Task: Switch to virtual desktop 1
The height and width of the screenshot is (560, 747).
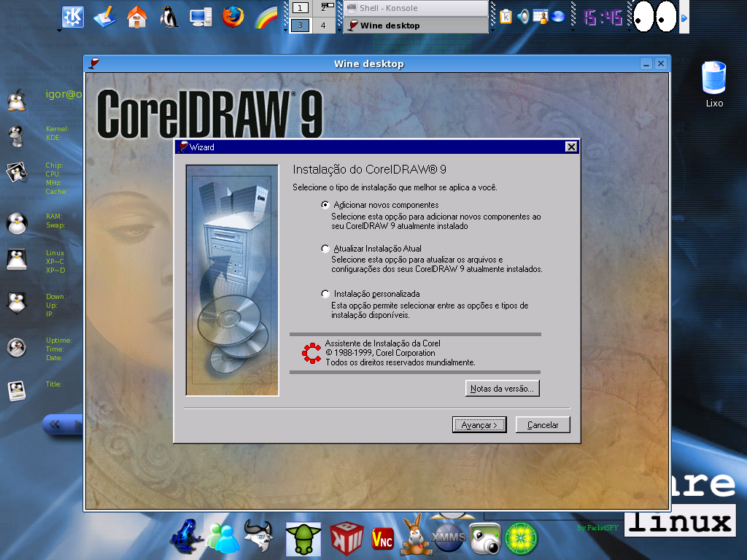Action: pyautogui.click(x=300, y=7)
